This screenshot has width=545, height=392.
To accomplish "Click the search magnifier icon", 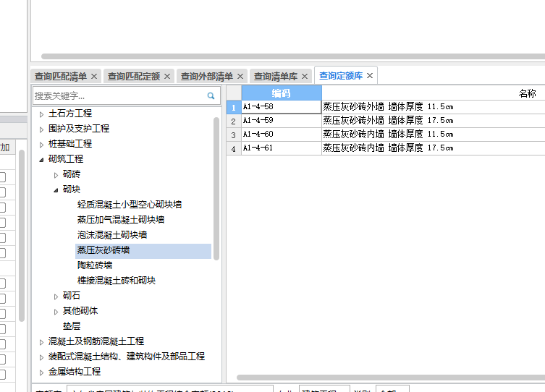I will tap(211, 95).
